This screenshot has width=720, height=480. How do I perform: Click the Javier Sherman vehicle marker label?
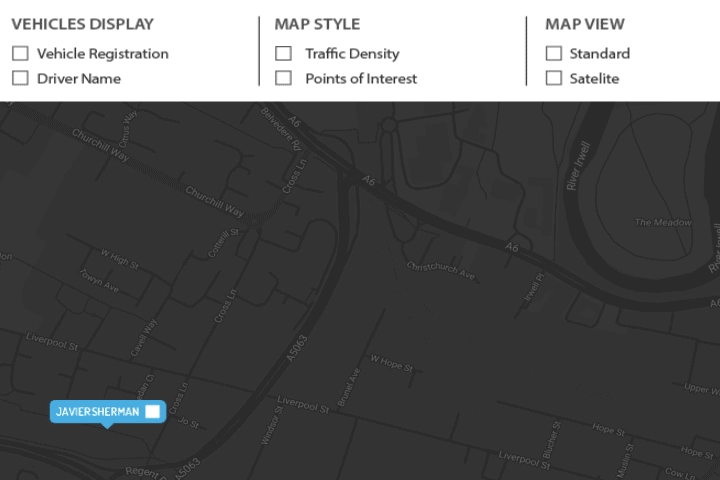pos(98,411)
